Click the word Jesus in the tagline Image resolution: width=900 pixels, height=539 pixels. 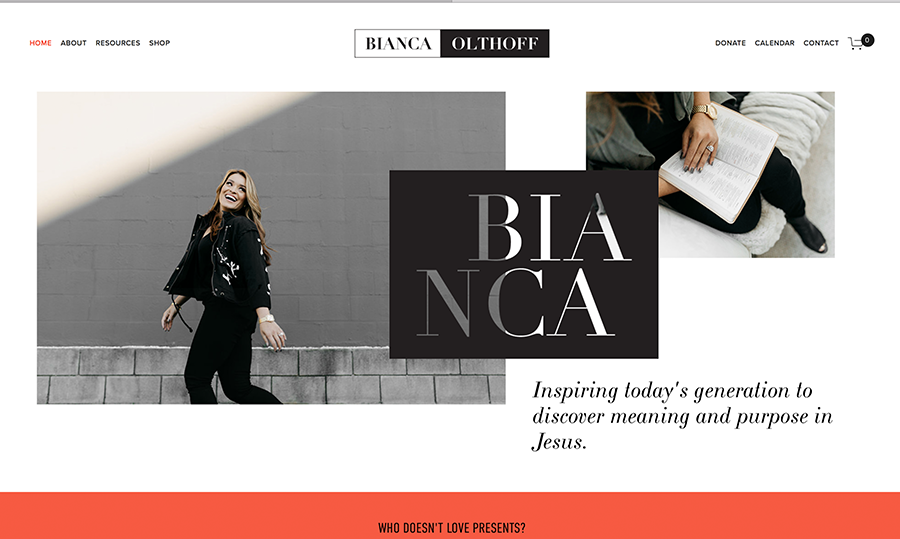click(x=560, y=442)
